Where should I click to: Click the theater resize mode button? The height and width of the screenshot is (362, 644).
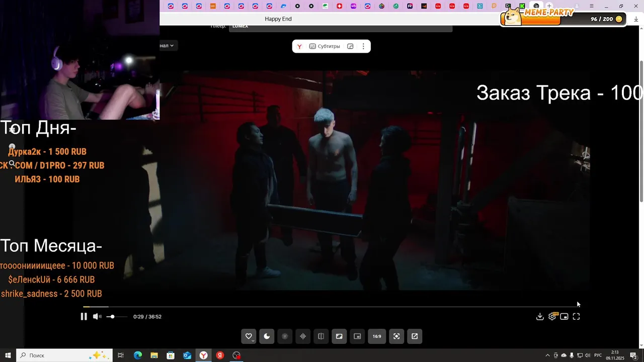pyautogui.click(x=339, y=336)
